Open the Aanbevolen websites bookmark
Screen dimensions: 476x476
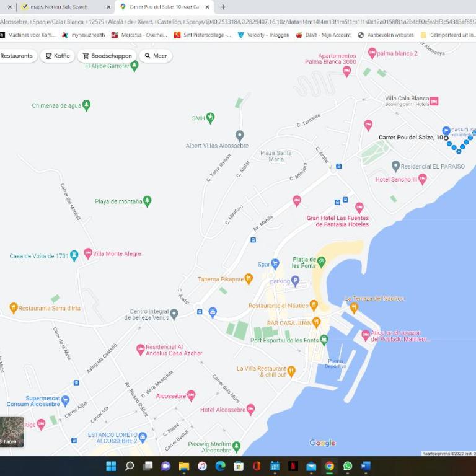click(x=386, y=35)
